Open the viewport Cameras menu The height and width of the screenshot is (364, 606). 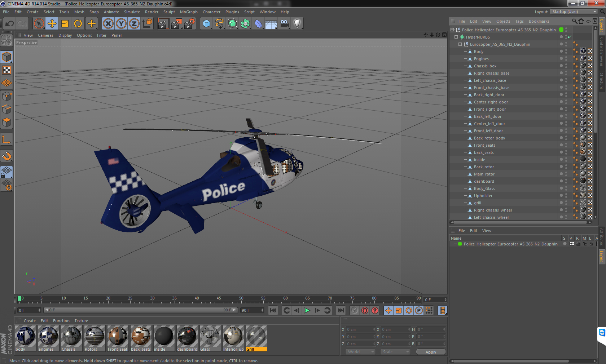coord(45,35)
